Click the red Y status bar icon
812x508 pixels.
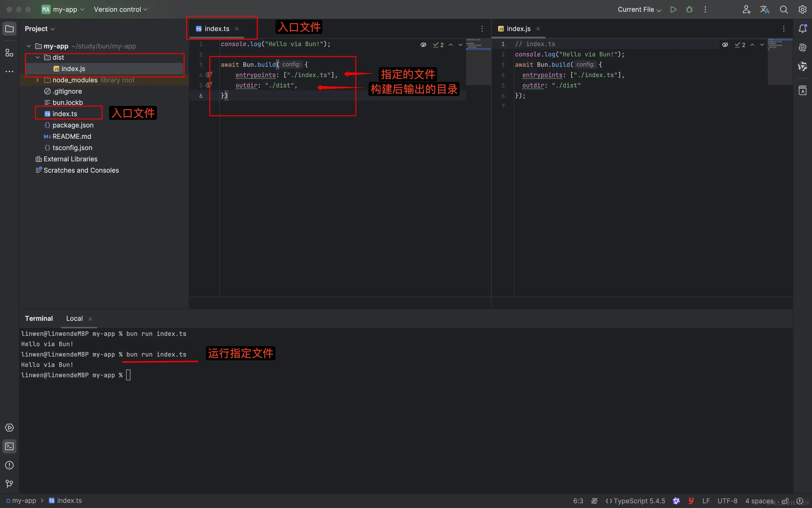691,501
